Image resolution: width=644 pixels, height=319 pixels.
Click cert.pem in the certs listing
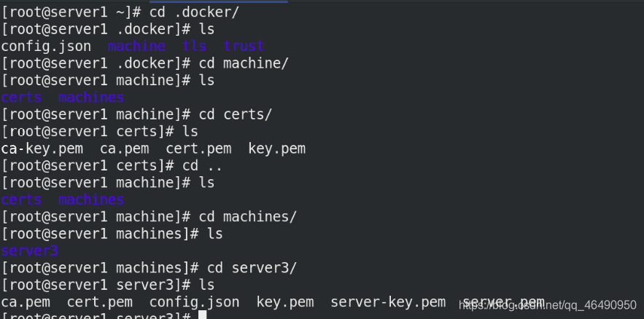[x=198, y=149]
